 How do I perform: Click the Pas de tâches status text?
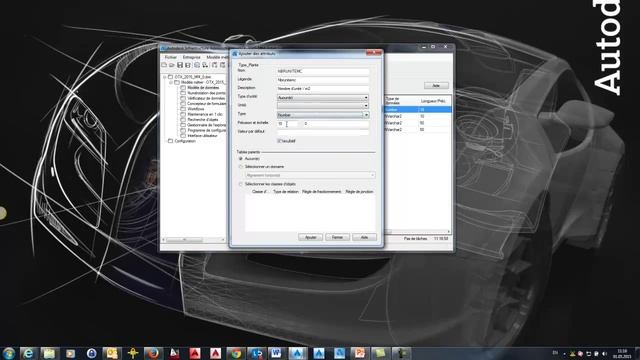click(x=415, y=238)
